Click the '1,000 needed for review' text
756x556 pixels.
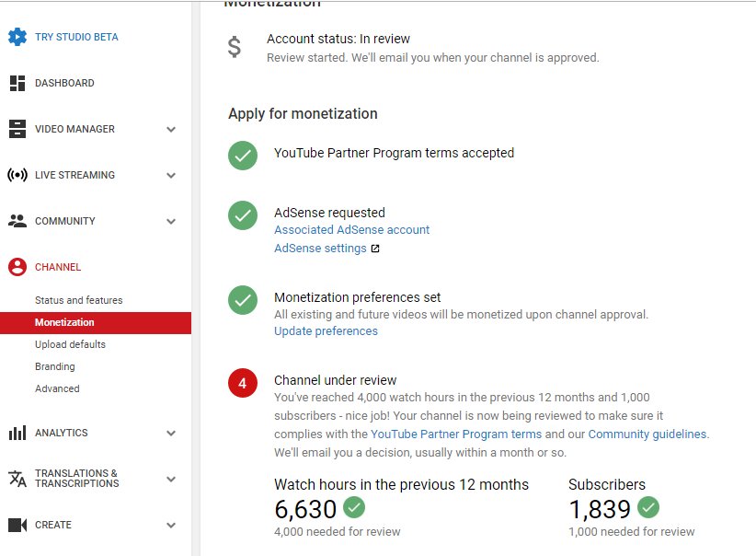coord(632,532)
